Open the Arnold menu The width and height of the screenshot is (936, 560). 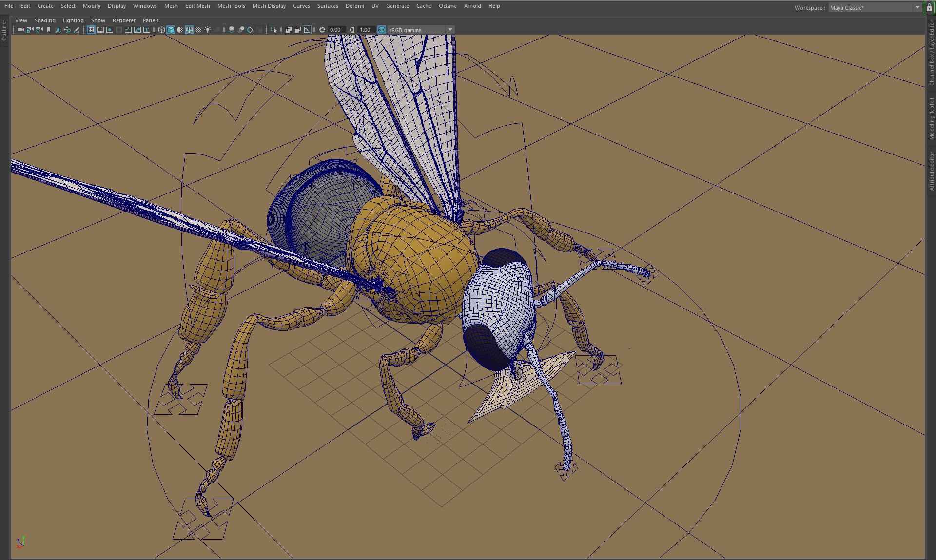pyautogui.click(x=472, y=6)
